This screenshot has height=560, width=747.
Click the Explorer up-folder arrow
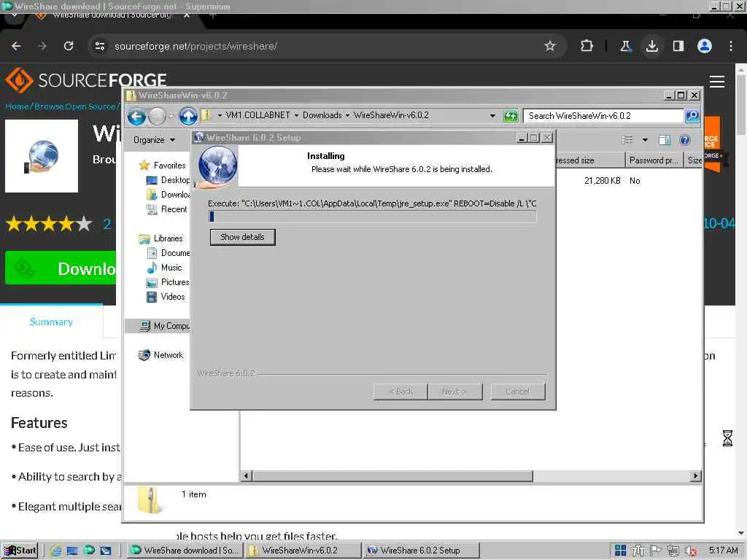click(x=188, y=116)
